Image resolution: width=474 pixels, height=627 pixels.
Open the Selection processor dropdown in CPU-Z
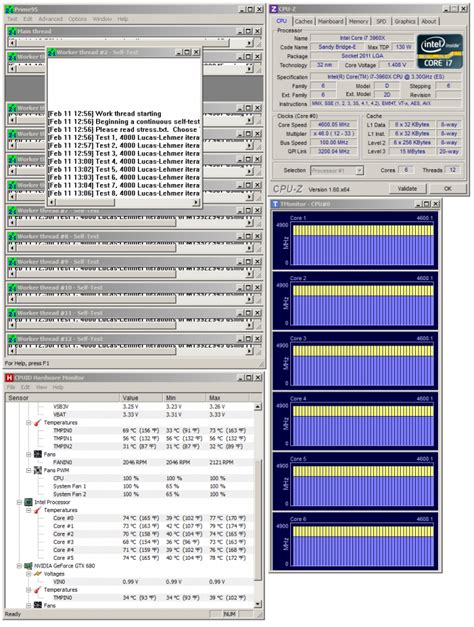pyautogui.click(x=359, y=170)
